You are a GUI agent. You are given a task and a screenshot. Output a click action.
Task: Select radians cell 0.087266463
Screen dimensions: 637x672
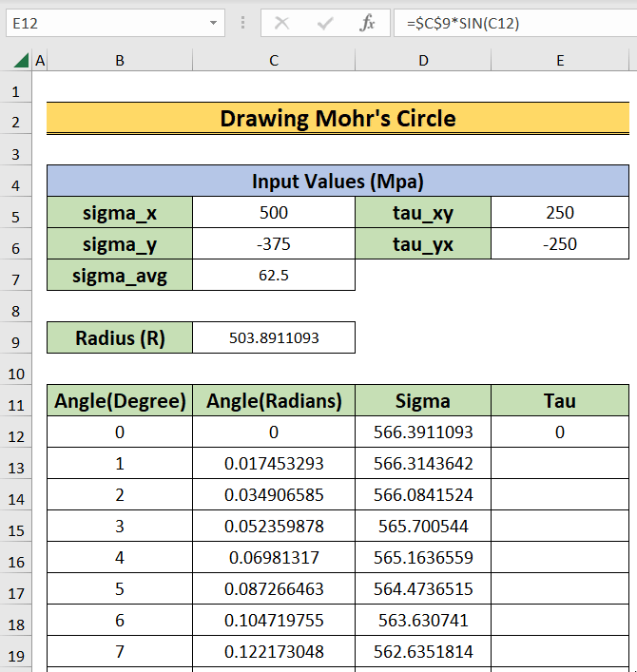pos(274,589)
